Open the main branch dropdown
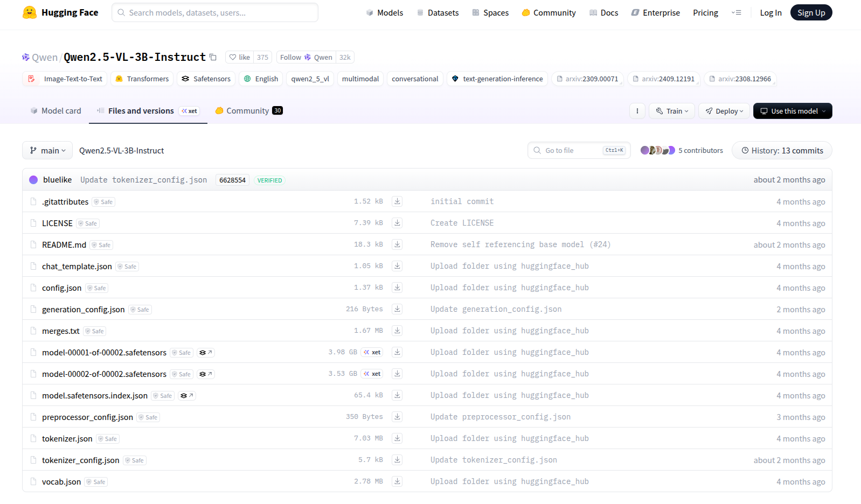This screenshot has height=504, width=861. 47,151
